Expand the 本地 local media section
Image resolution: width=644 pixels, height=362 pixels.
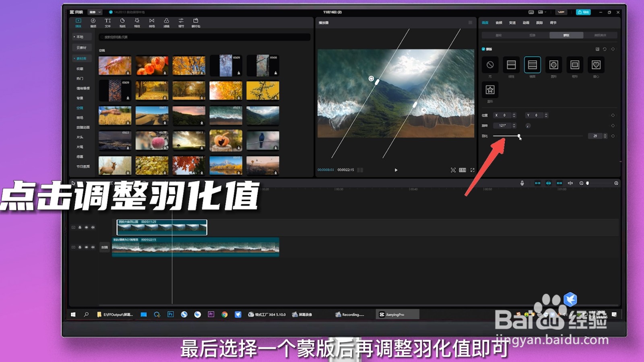pos(81,37)
